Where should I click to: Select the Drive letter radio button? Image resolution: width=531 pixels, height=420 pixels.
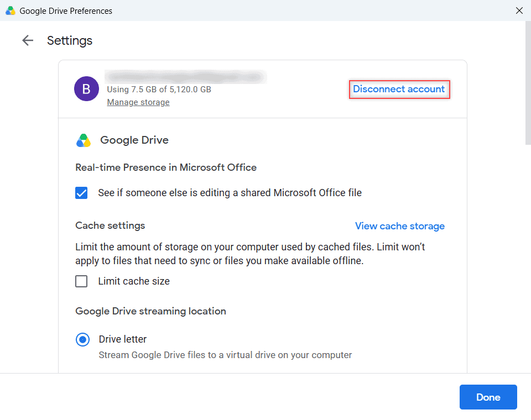pos(82,339)
